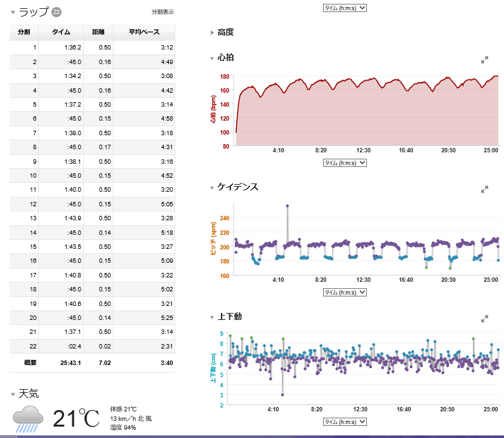Collapse the 上下動 vertical oscillation section
The image size is (504, 438).
213,317
